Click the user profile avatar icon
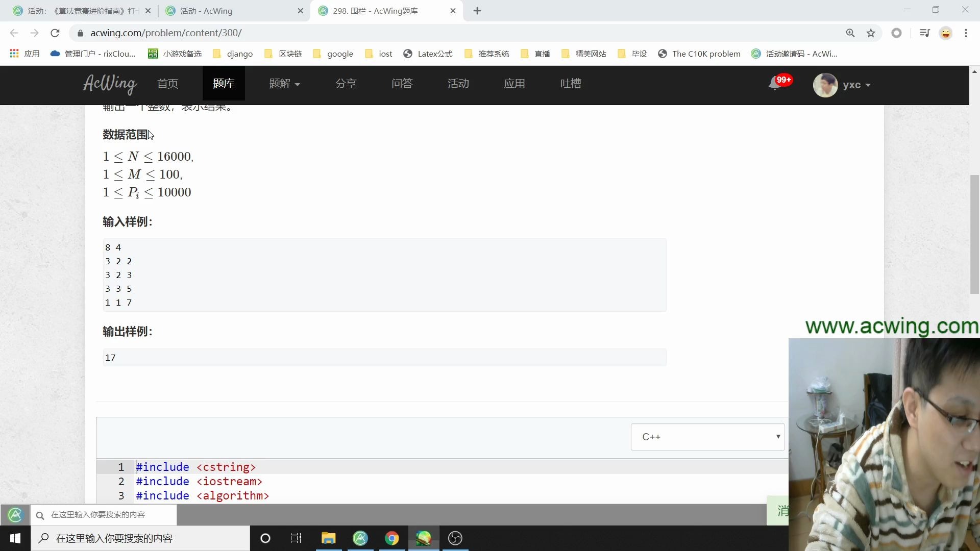This screenshot has height=551, width=980. [827, 85]
